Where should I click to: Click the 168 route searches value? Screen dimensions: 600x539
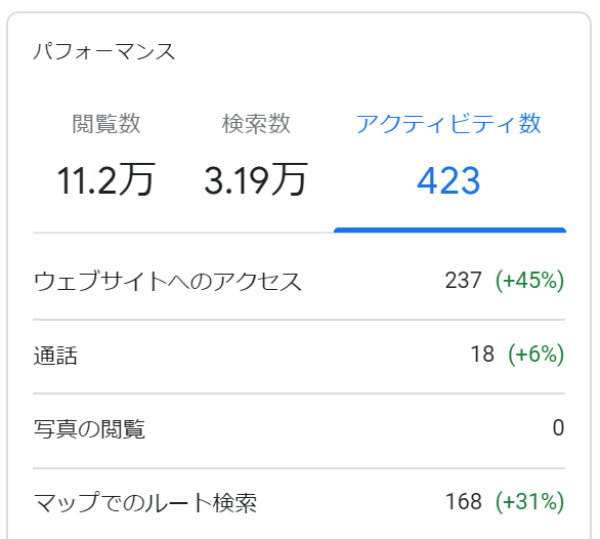464,502
